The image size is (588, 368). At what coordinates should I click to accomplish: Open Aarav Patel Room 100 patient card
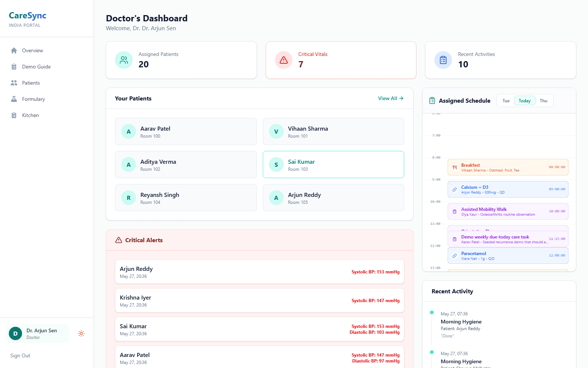click(186, 131)
